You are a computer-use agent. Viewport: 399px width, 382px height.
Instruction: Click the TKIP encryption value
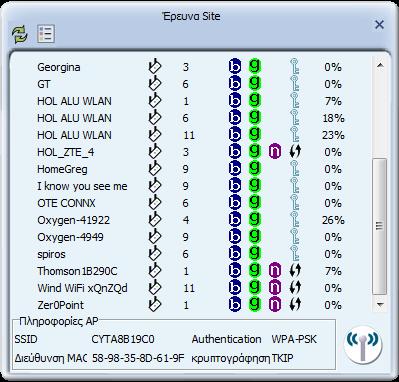282,358
